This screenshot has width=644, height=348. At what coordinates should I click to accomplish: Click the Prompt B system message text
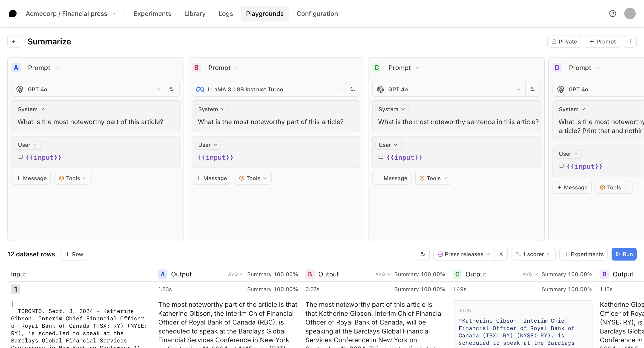click(270, 122)
